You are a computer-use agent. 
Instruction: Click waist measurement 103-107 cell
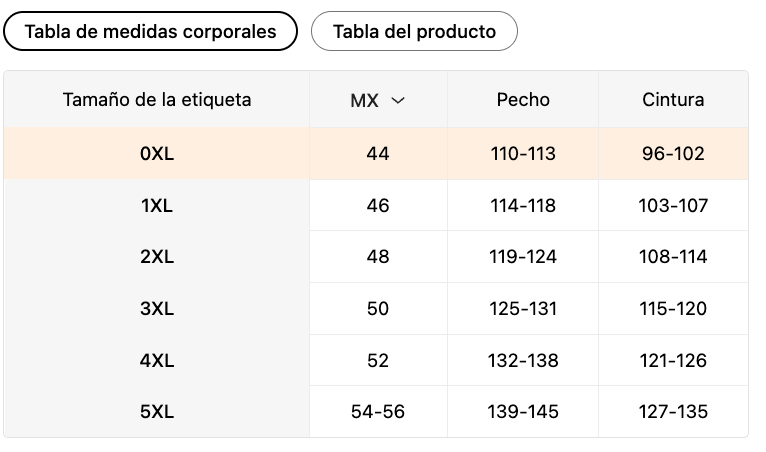click(673, 206)
